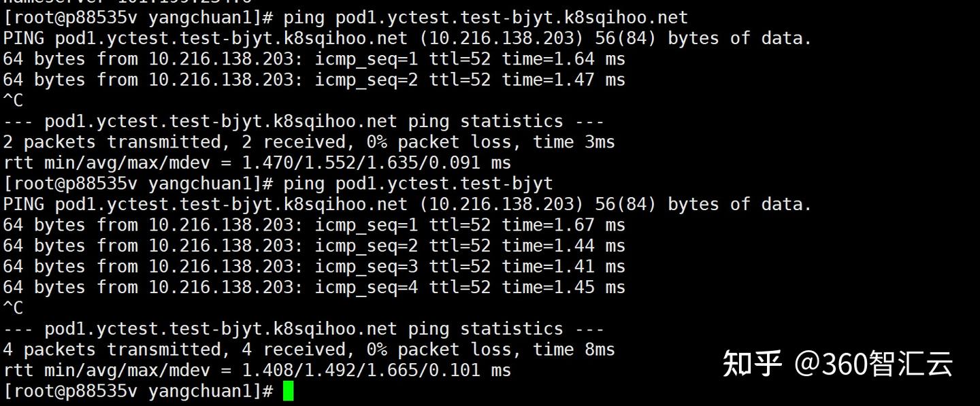The image size is (980, 406).
Task: Click the last empty shell prompt text
Action: tap(138, 391)
